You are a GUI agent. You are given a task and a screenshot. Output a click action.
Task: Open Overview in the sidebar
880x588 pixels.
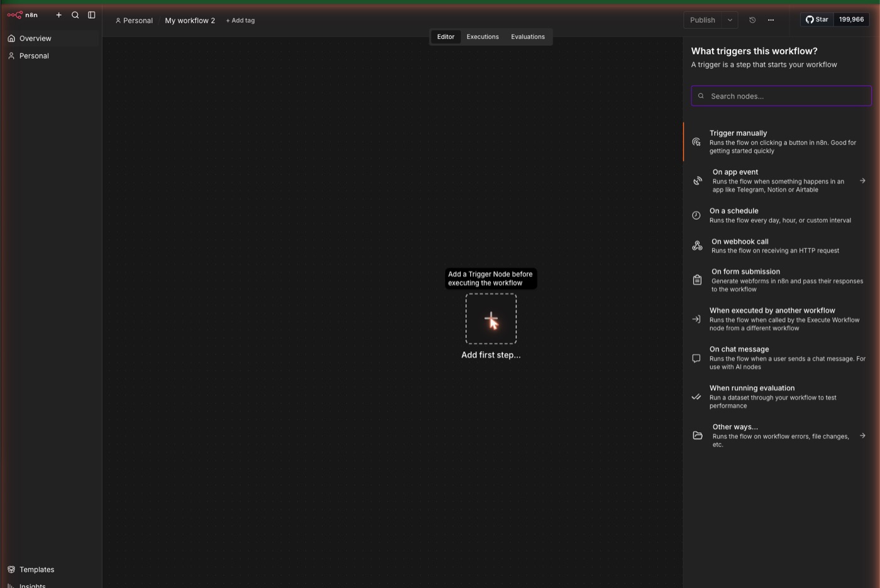[x=50, y=38]
